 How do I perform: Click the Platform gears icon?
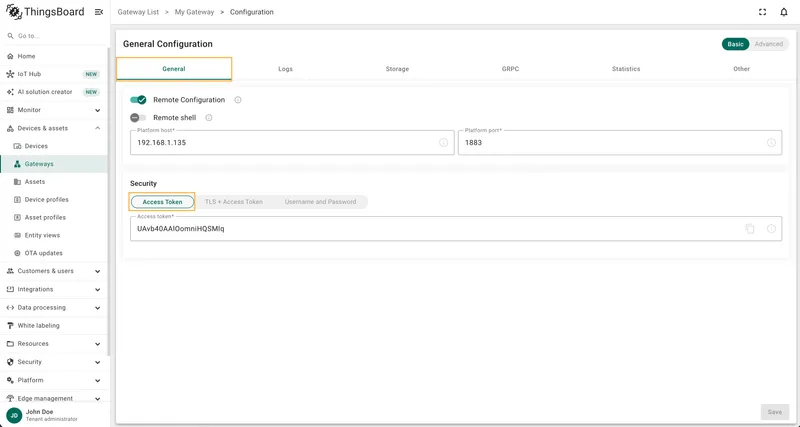[x=10, y=381]
